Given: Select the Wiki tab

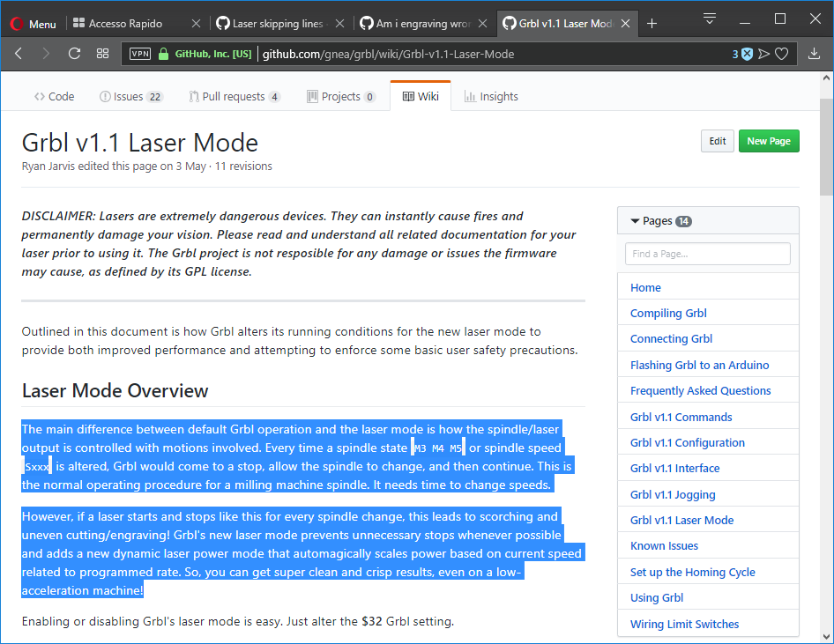Looking at the screenshot, I should tap(421, 97).
